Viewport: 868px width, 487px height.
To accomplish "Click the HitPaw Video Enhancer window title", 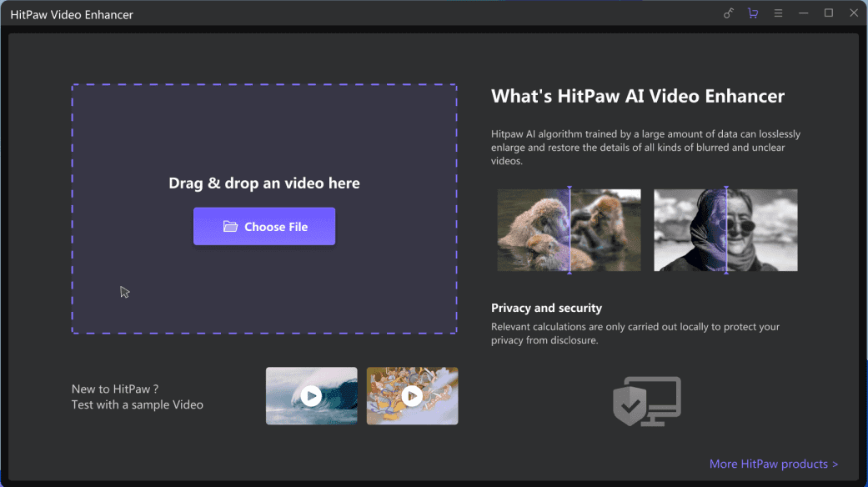I will [x=72, y=15].
